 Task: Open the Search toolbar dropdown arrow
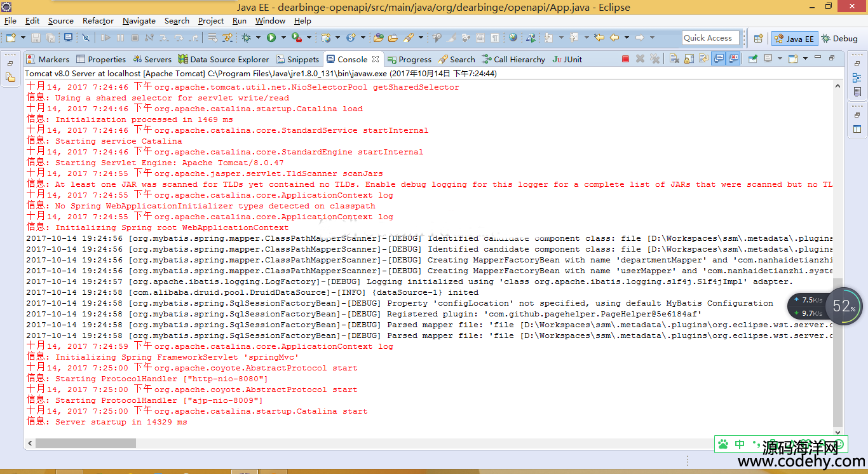(421, 37)
